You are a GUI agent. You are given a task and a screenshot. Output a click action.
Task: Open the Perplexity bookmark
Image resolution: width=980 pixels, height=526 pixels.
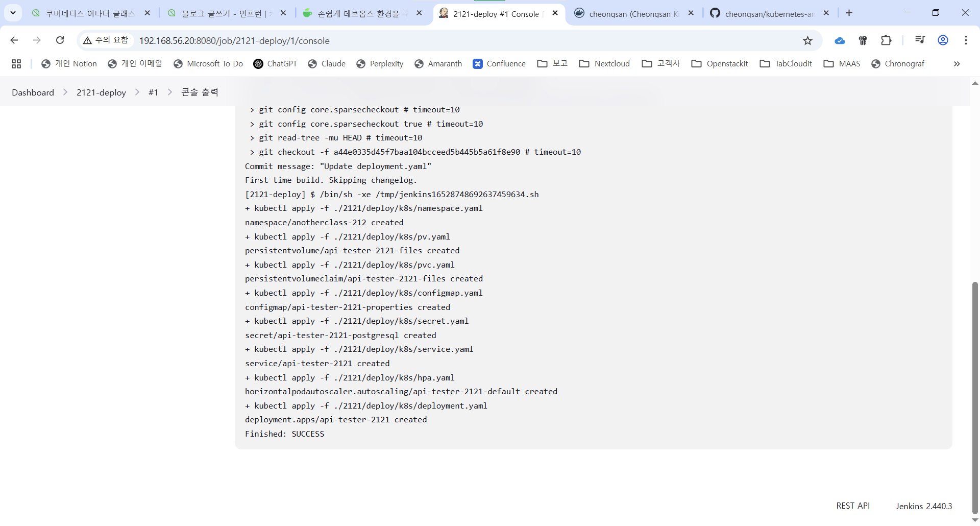click(x=380, y=64)
